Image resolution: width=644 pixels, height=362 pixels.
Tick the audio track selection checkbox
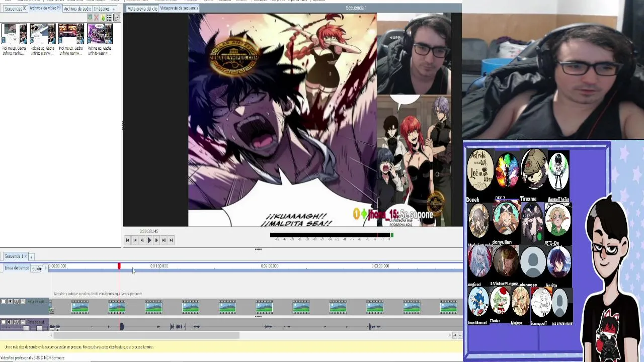click(4, 322)
